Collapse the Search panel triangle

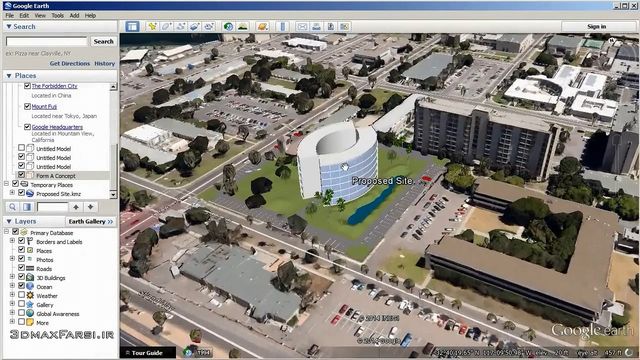point(9,27)
